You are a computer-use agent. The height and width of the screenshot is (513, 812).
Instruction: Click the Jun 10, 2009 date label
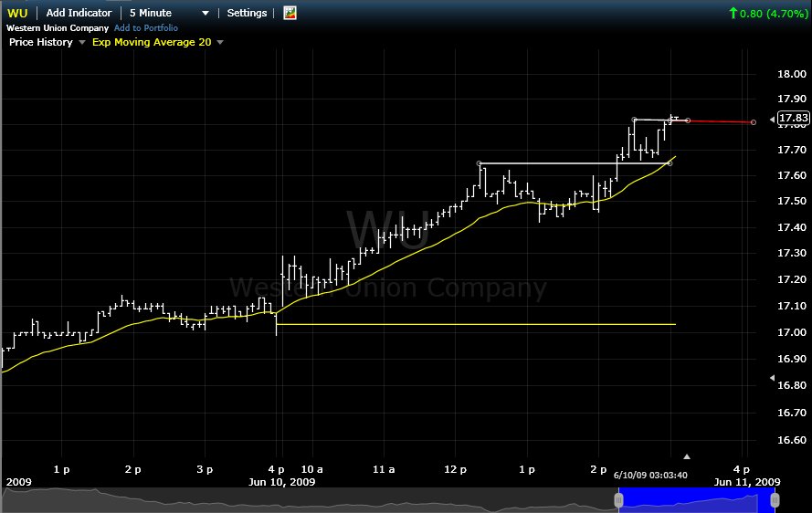[281, 482]
